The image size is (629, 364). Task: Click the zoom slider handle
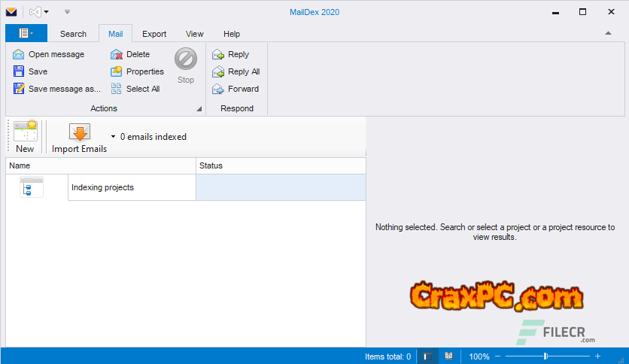[x=545, y=356]
